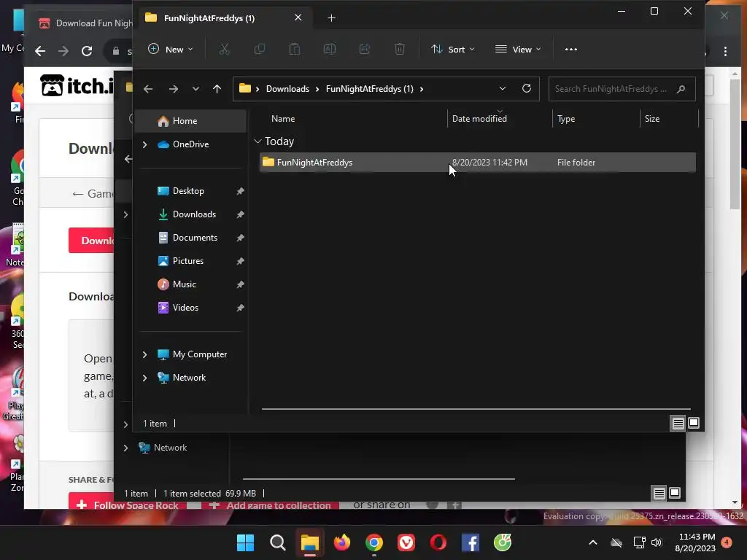Click the Paste icon in Explorer toolbar
The width and height of the screenshot is (747, 560).
tap(295, 49)
